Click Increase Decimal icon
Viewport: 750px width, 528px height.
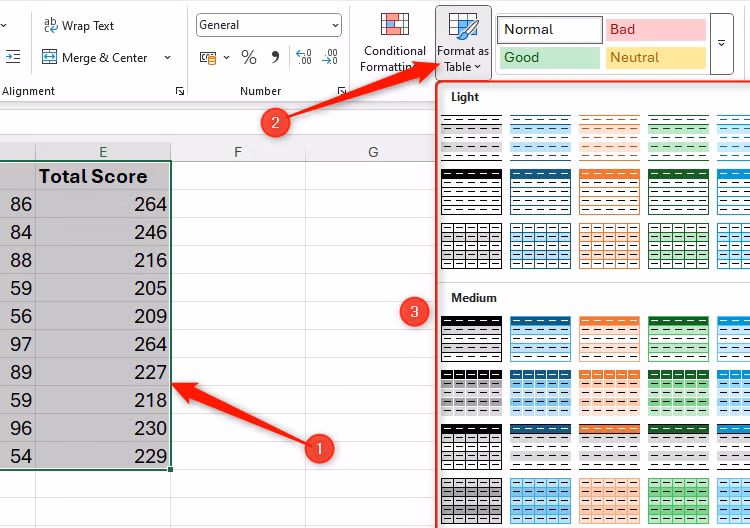click(x=304, y=57)
